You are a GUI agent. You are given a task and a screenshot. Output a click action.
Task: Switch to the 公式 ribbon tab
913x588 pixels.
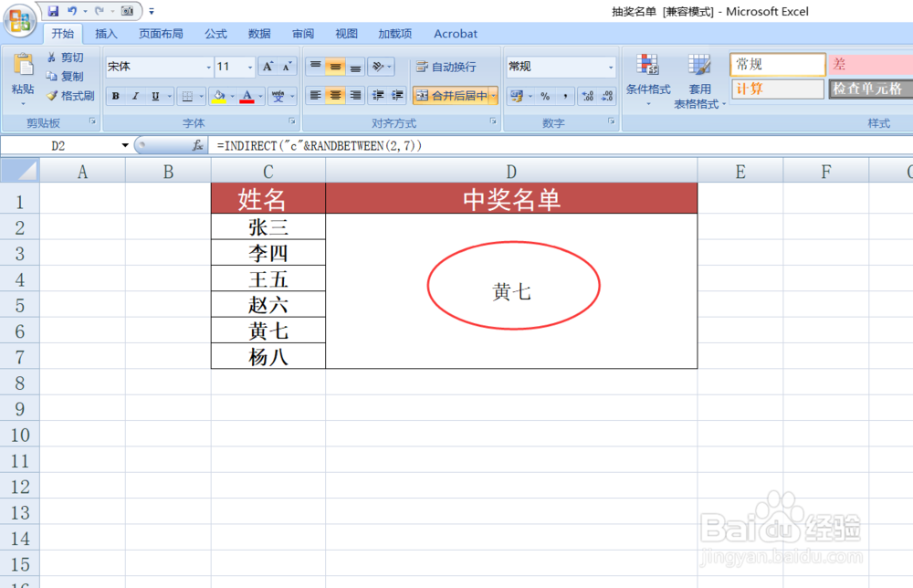pos(215,33)
